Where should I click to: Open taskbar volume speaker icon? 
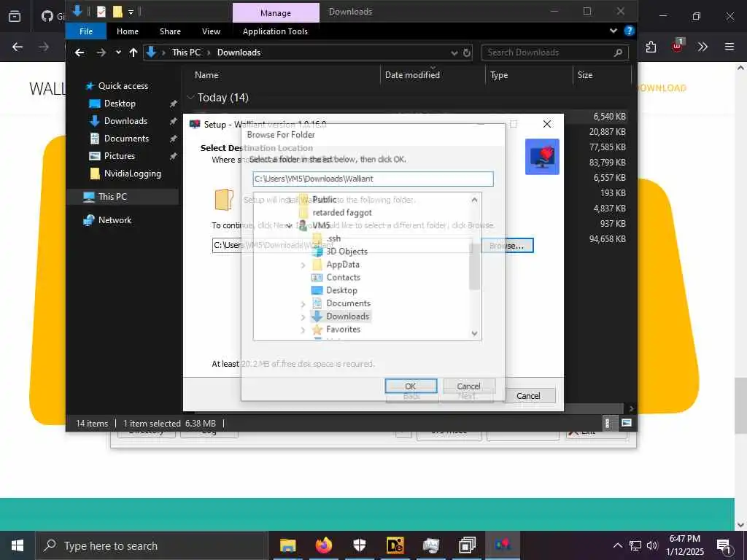tap(651, 545)
